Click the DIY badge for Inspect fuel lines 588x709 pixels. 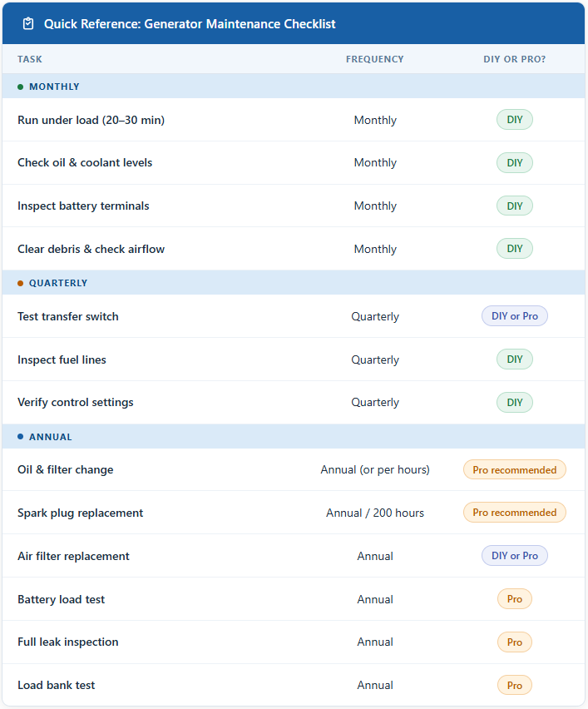tap(514, 359)
